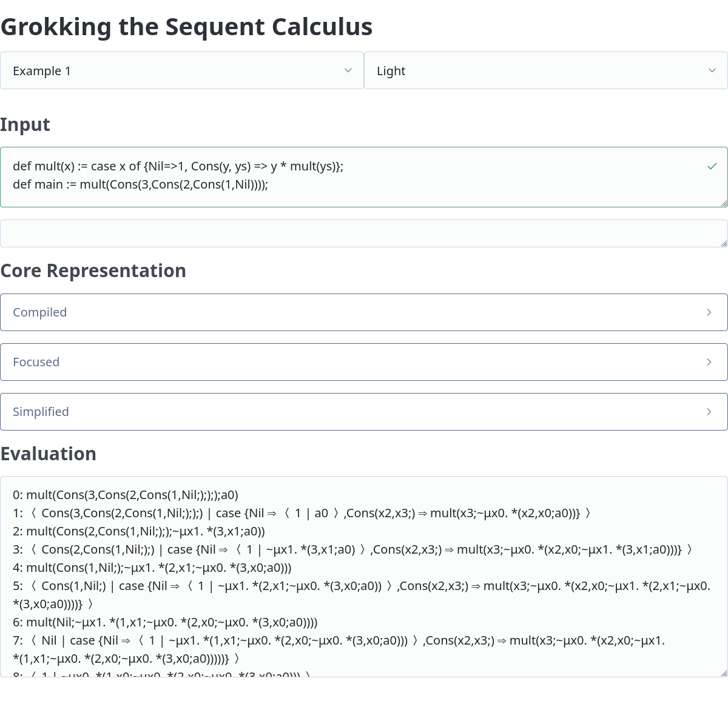
Task: Click the chevron arrow in the Example selector
Action: pos(348,71)
